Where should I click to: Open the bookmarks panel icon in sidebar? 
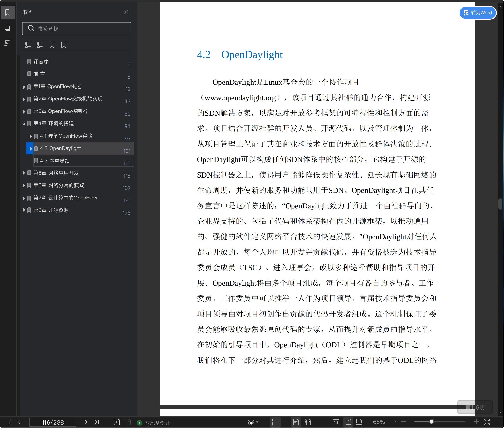pyautogui.click(x=7, y=12)
